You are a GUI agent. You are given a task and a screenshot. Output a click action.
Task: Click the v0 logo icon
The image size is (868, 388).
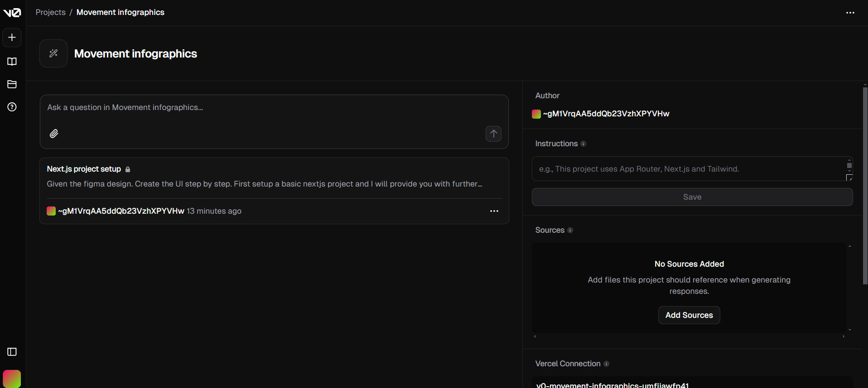(12, 13)
